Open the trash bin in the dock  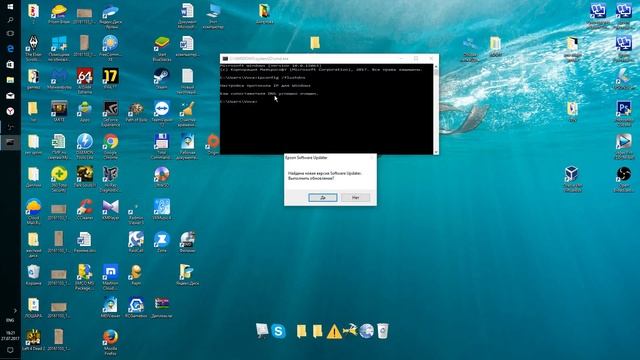tap(382, 331)
